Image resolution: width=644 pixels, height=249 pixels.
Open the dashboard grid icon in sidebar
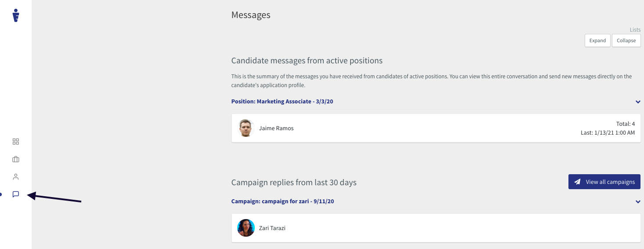16,142
